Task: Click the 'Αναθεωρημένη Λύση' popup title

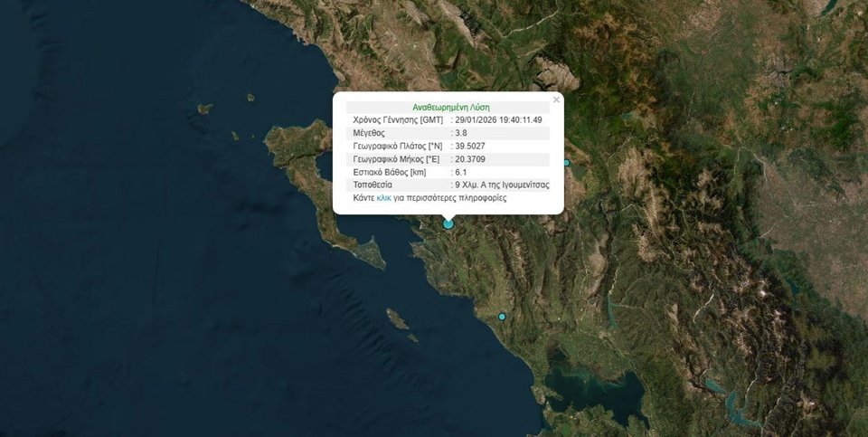Action: (x=450, y=107)
